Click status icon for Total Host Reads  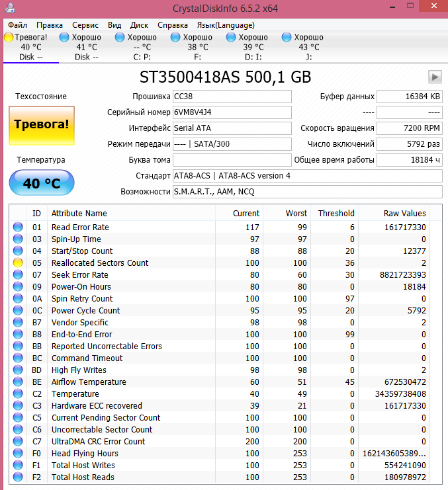18,477
